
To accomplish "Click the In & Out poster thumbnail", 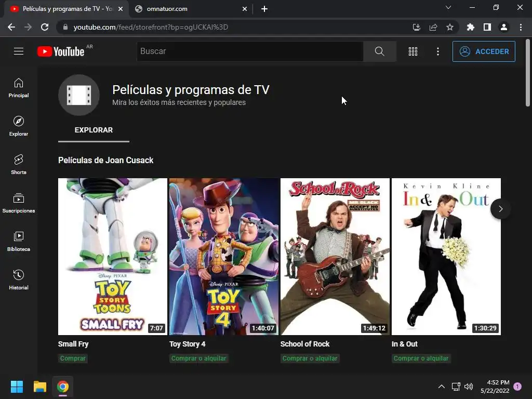I will tap(446, 257).
